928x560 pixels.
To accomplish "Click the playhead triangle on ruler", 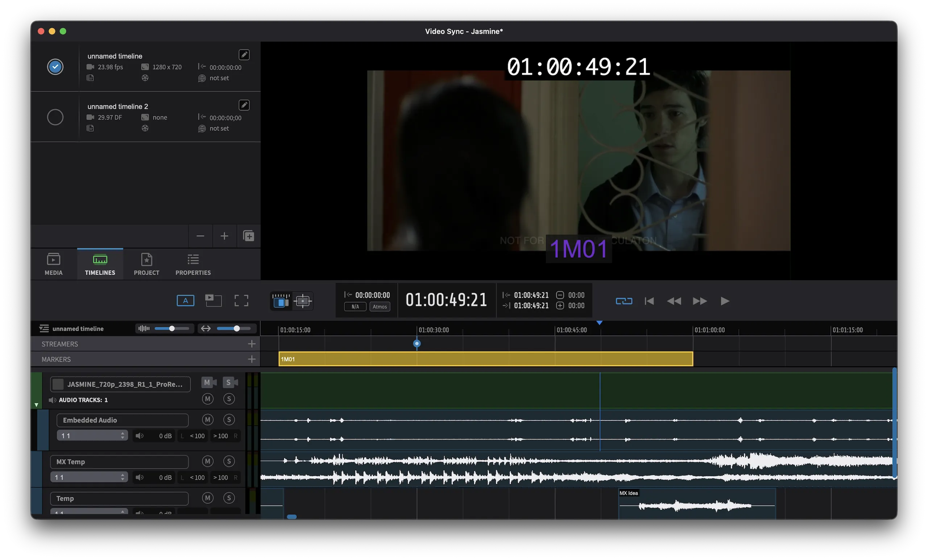I will click(x=600, y=323).
